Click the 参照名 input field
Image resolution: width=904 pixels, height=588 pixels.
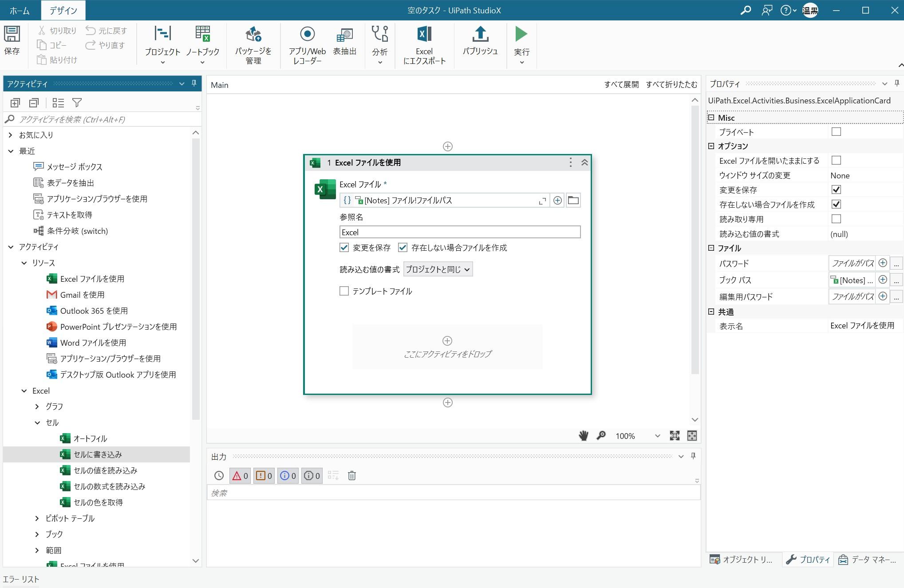pyautogui.click(x=460, y=232)
